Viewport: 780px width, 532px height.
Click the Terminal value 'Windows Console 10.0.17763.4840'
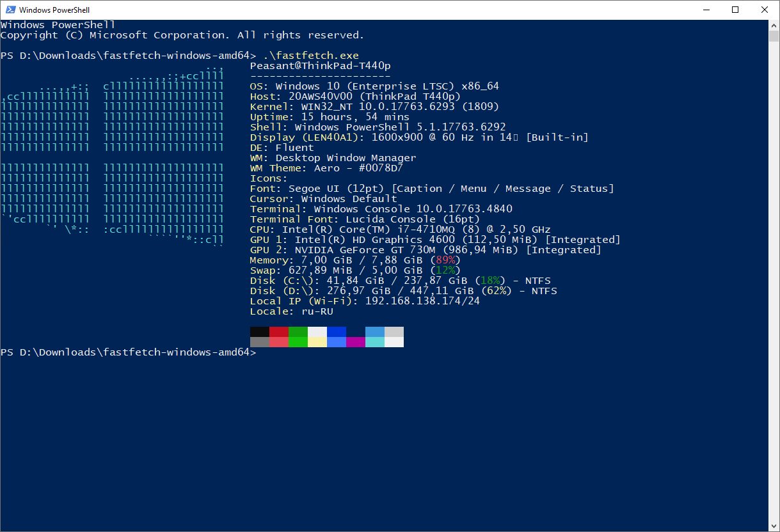[x=413, y=209]
